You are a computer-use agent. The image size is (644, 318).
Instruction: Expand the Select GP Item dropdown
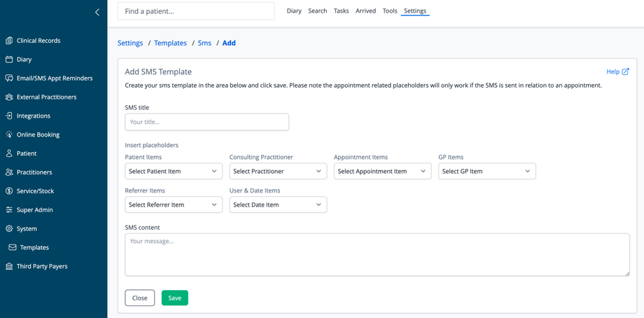pyautogui.click(x=486, y=172)
